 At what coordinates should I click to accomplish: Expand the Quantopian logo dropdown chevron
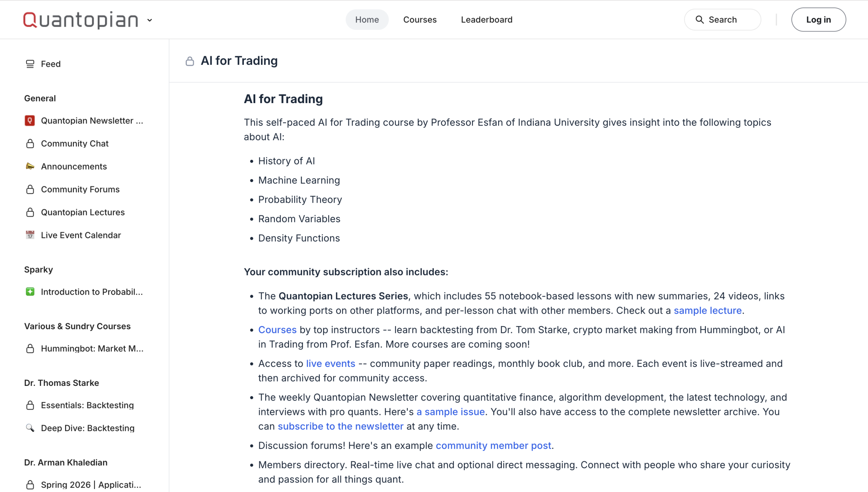coord(150,20)
